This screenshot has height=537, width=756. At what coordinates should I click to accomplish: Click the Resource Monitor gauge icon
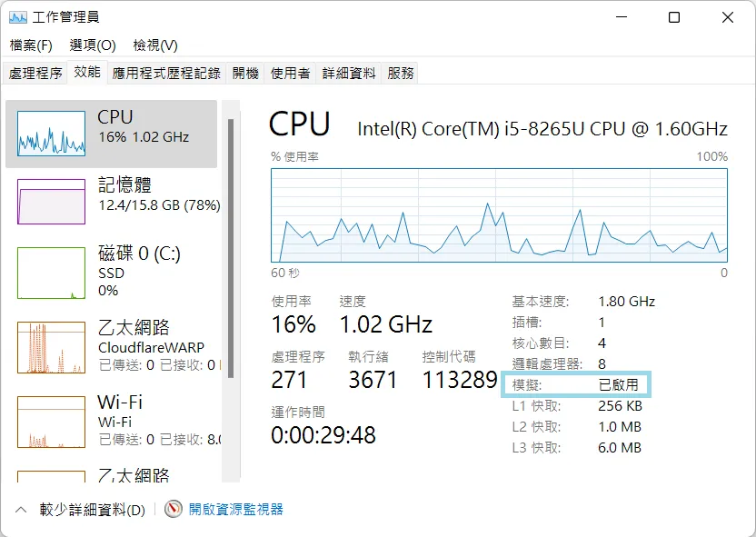click(174, 509)
